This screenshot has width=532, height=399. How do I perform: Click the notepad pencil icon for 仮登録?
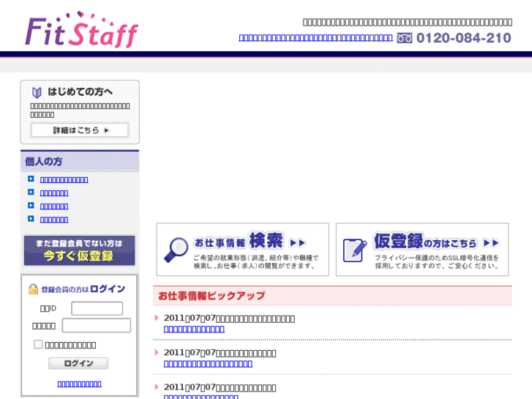coord(355,250)
